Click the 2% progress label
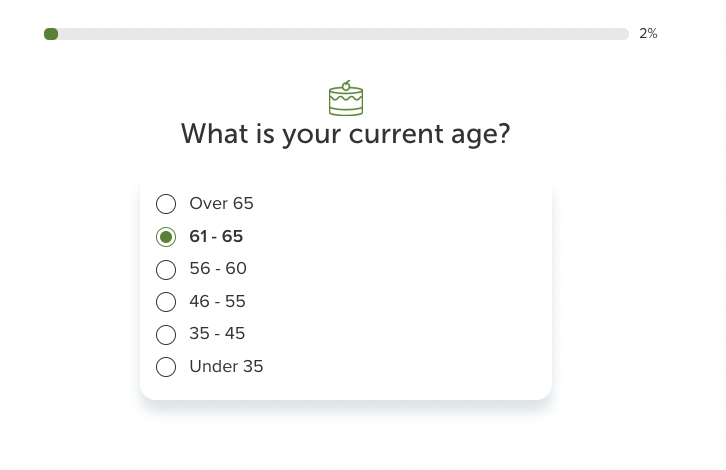The height and width of the screenshot is (470, 726). coord(648,33)
